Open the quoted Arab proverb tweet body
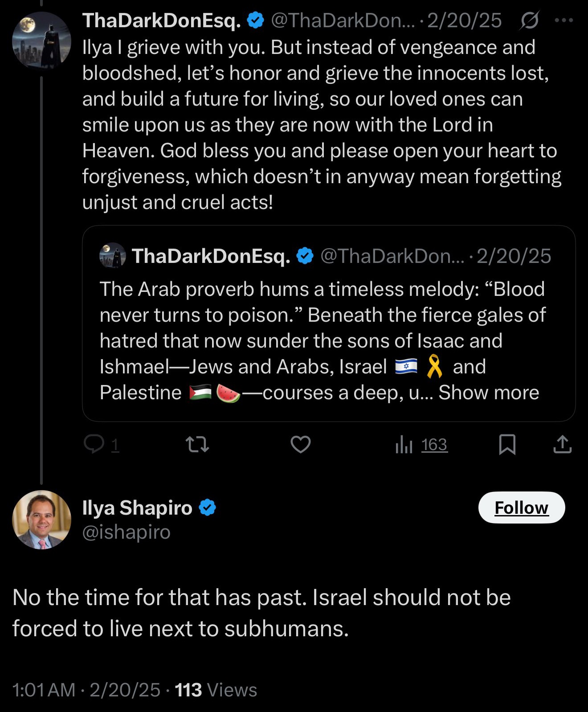Screen dimensions: 588x712 click(x=323, y=341)
